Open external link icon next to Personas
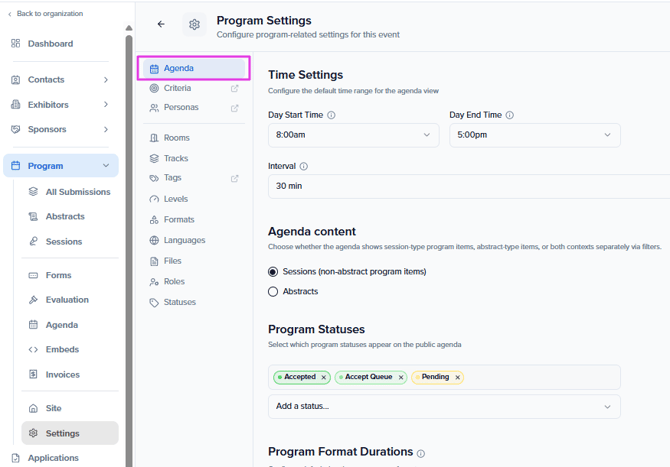Image resolution: width=670 pixels, height=467 pixels. click(x=235, y=108)
